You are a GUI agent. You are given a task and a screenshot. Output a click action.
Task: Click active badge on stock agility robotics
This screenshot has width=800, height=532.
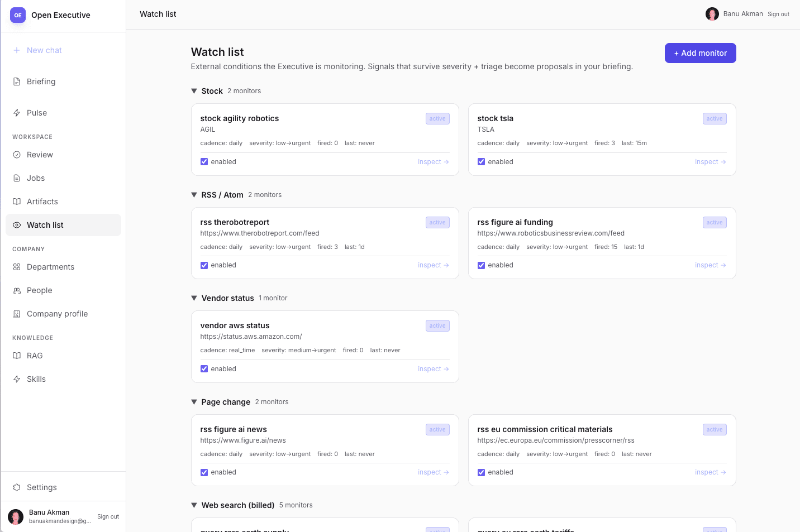tap(437, 118)
